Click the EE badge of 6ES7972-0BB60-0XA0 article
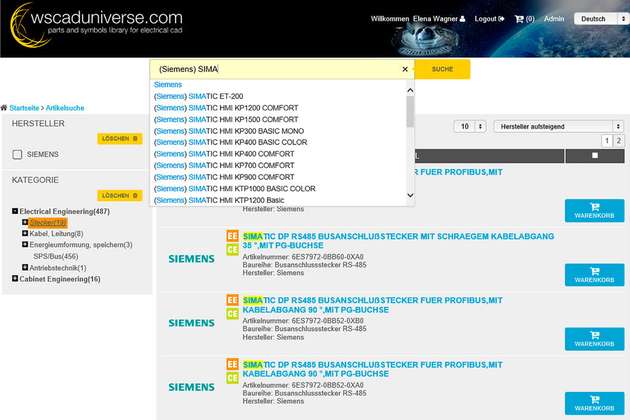 click(x=232, y=236)
